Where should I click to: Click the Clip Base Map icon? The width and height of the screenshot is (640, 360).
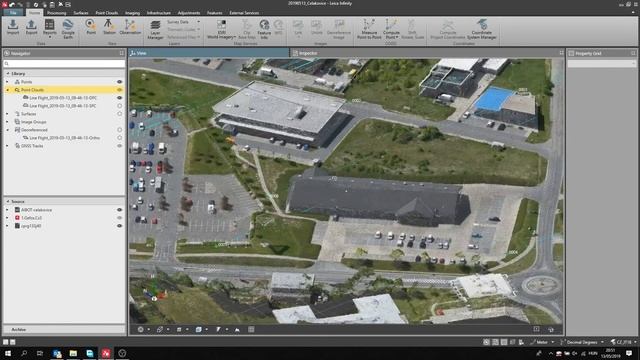click(x=247, y=29)
